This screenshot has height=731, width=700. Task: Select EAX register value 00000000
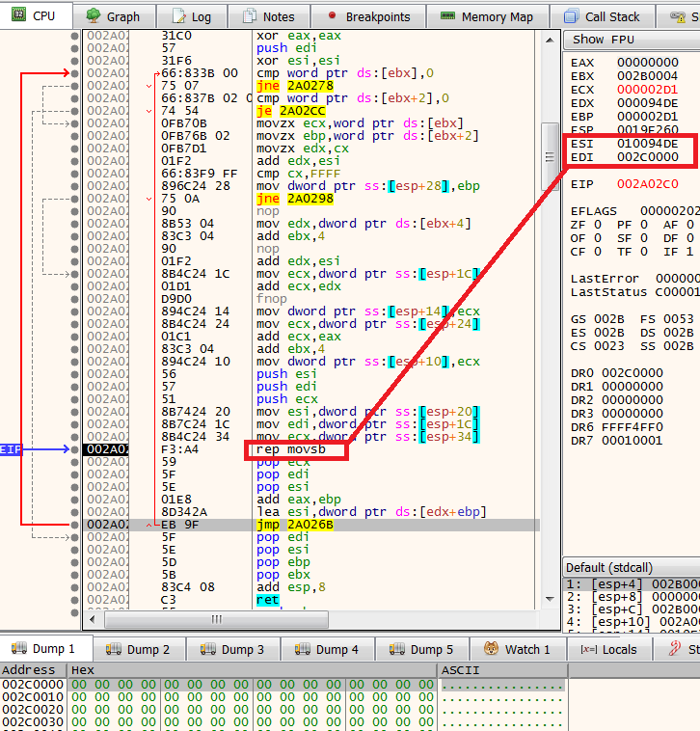click(648, 63)
